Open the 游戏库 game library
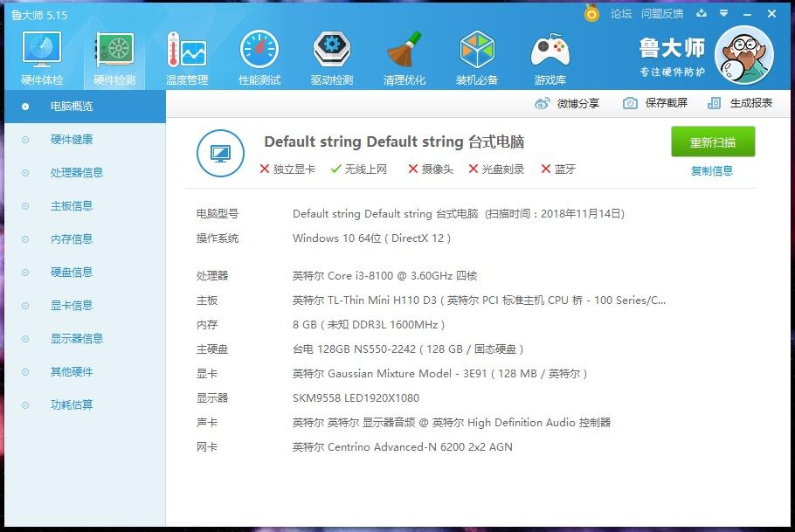Screen dimensions: 795x532 click(x=550, y=55)
